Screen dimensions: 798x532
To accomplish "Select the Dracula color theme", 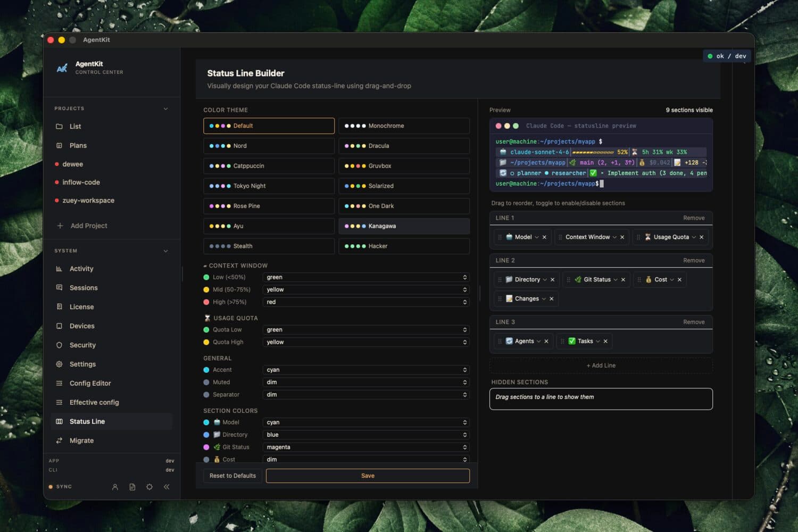I will coord(404,146).
